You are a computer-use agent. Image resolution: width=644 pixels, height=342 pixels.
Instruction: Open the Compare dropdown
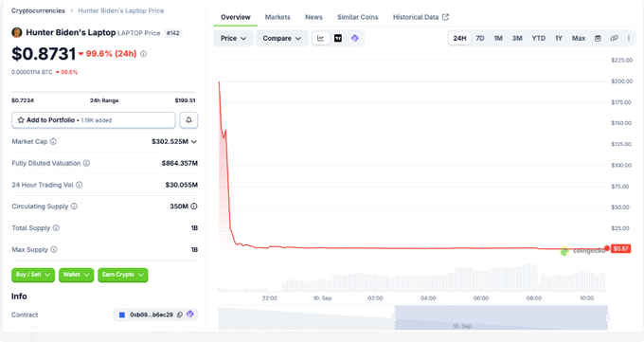click(x=282, y=38)
